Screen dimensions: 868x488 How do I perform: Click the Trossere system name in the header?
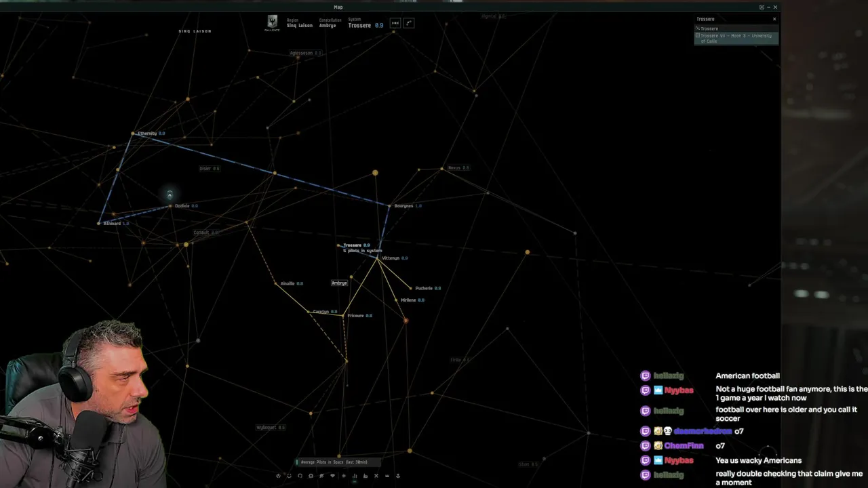coord(359,26)
